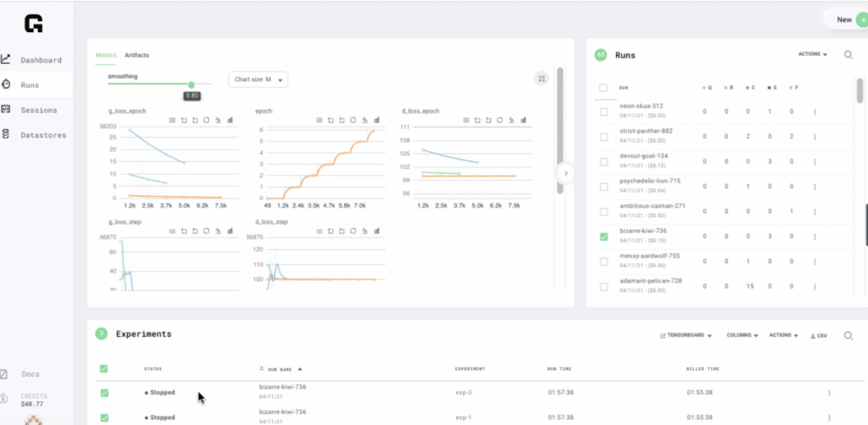Open the Chart size dropdown
Screen dimensions: 868x425
(x=258, y=79)
